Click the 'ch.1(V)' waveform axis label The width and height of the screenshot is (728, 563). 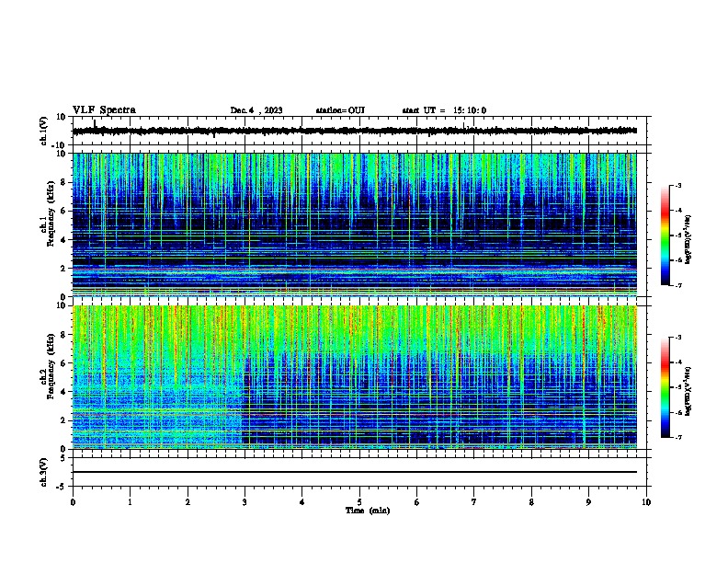(x=44, y=131)
